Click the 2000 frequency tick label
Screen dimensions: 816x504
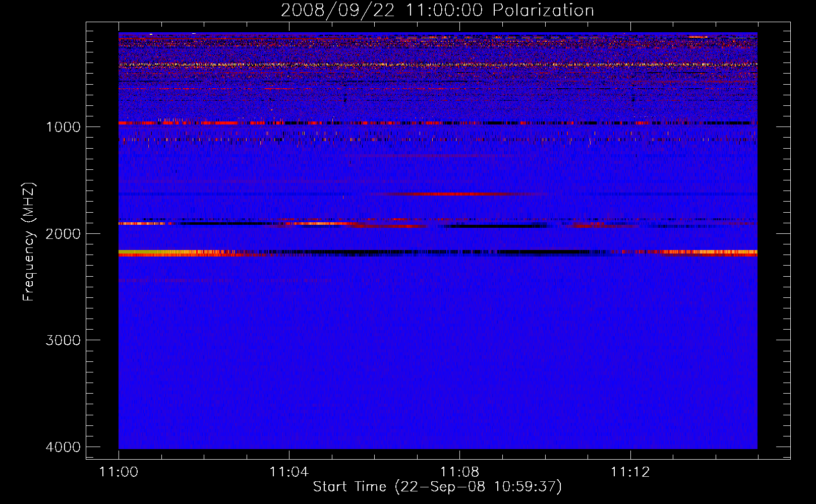pos(63,233)
